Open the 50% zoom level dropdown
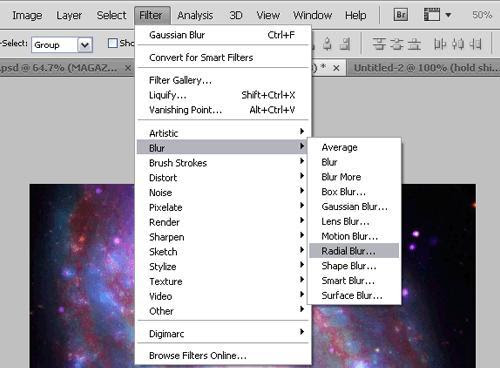 (482, 15)
